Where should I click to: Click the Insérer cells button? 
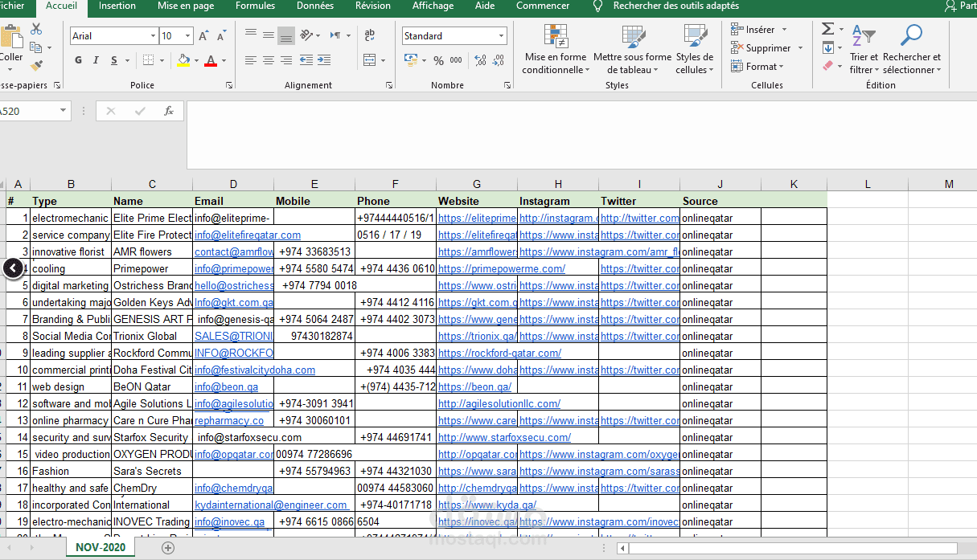(759, 30)
